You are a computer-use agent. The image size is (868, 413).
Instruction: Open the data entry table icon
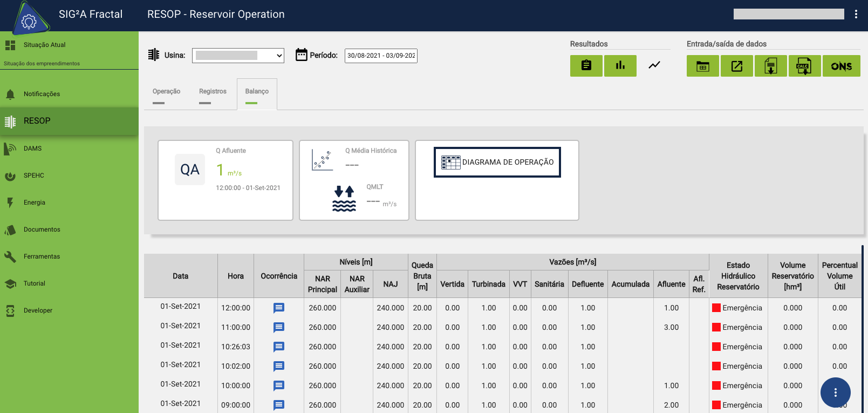click(x=702, y=66)
